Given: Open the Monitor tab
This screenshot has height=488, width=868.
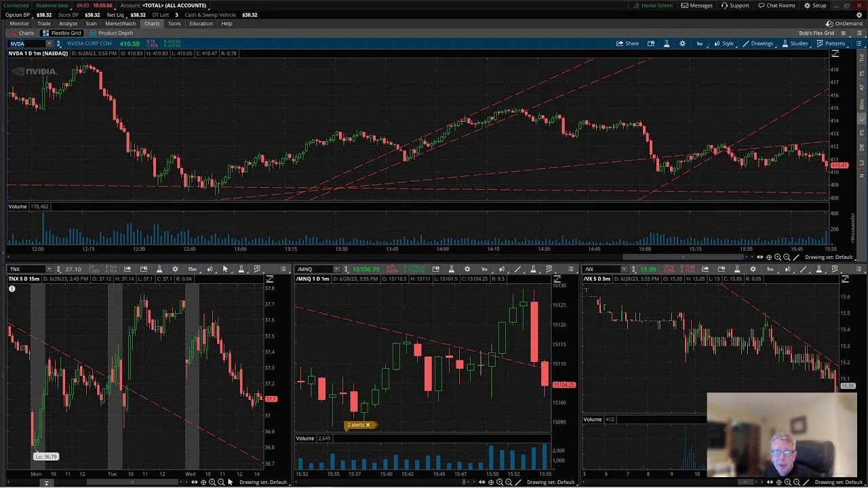Looking at the screenshot, I should [x=19, y=24].
